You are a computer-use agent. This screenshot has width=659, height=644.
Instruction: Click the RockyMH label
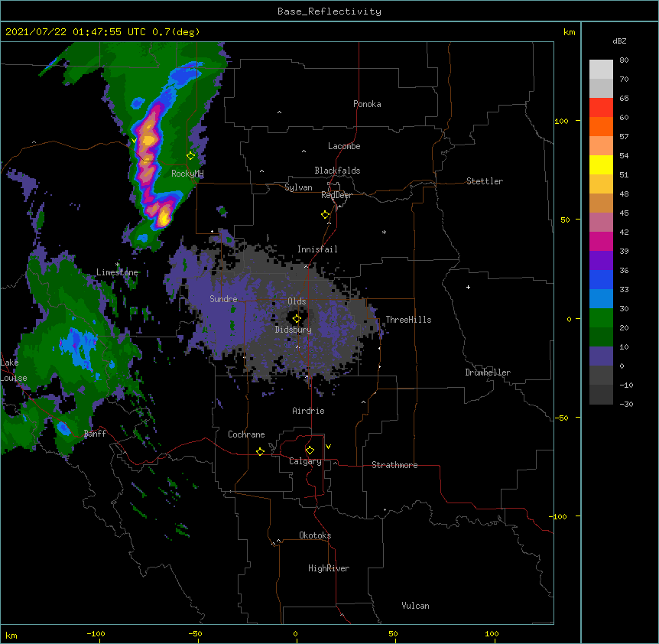click(187, 173)
